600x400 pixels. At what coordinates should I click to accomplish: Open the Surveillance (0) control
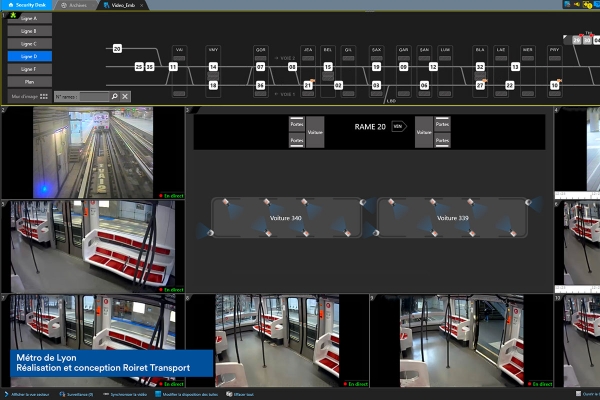pos(76,394)
